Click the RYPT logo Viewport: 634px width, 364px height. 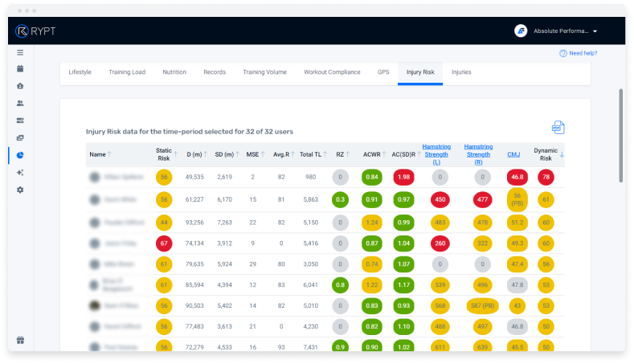coord(35,31)
